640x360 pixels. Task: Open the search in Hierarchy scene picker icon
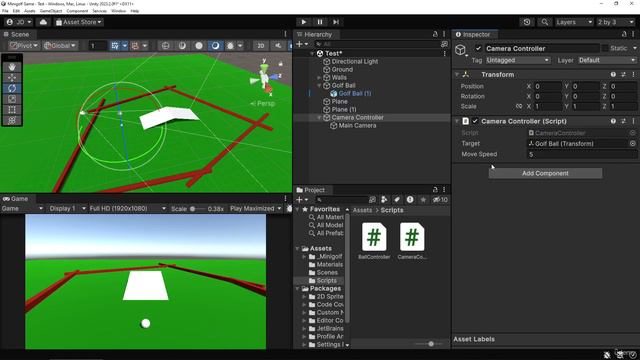tap(444, 44)
